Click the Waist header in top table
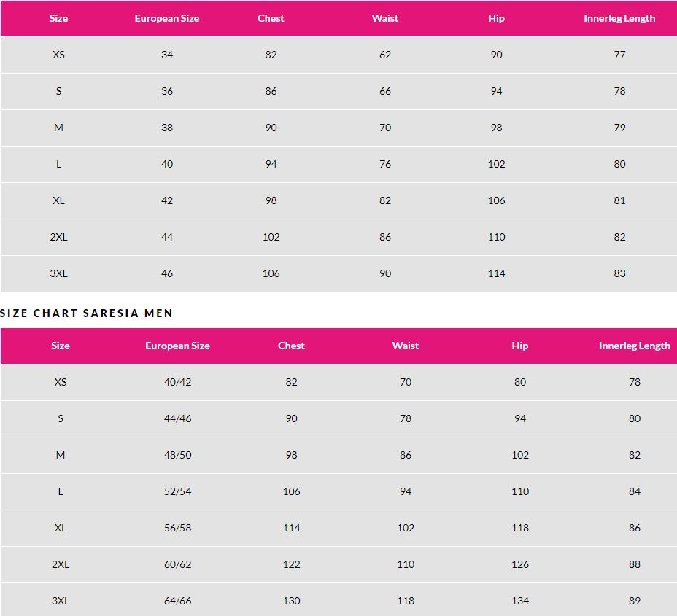677x616 pixels. [x=384, y=18]
